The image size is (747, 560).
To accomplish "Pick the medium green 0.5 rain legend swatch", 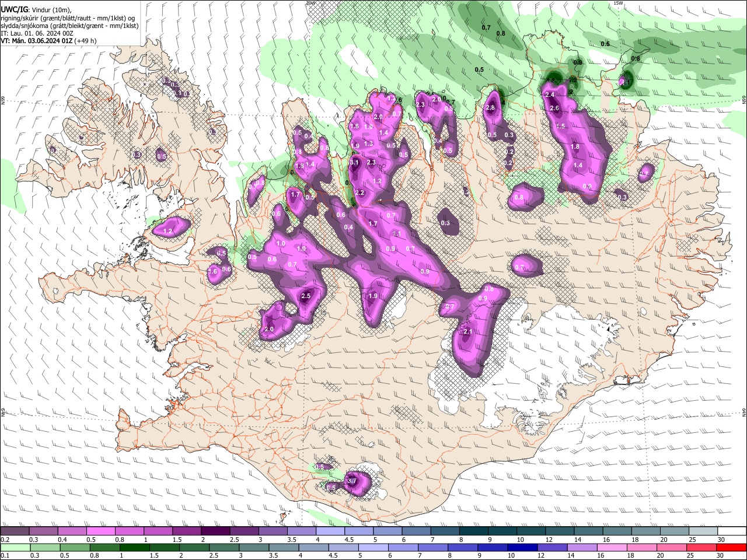I will pyautogui.click(x=75, y=548).
